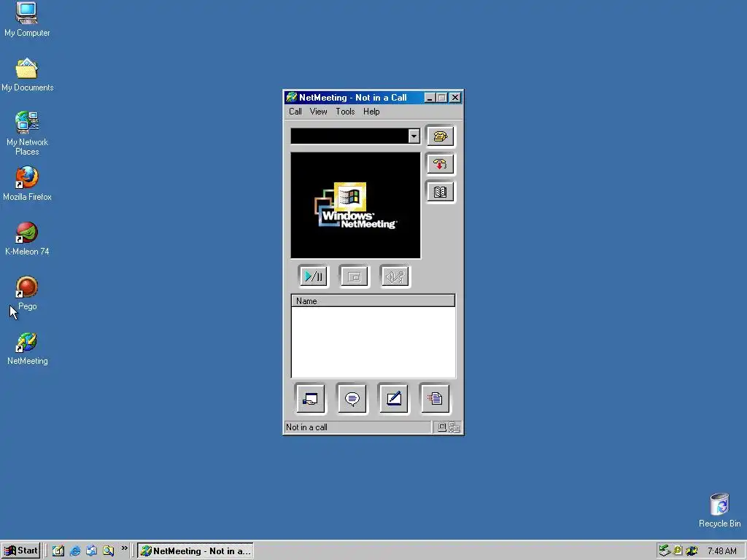Click the status bar directory server icon
The width and height of the screenshot is (747, 560).
pyautogui.click(x=454, y=427)
